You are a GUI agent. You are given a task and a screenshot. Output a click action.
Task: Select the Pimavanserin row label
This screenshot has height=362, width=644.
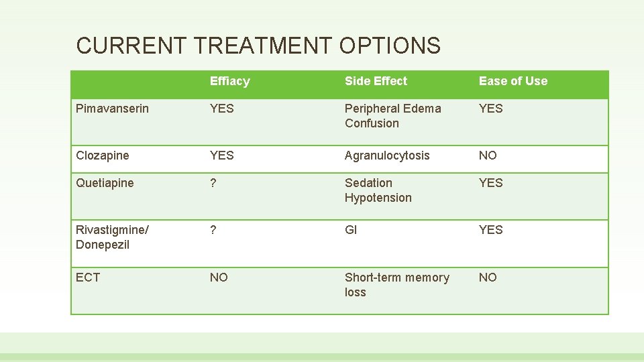(x=112, y=109)
